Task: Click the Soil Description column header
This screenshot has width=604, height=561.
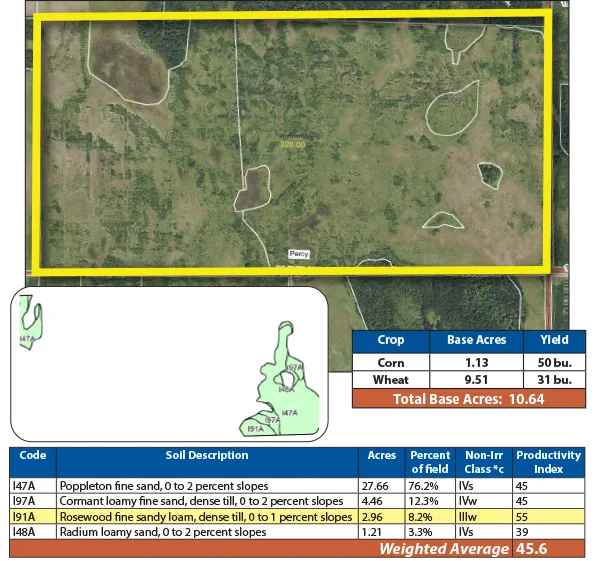Action: tap(207, 456)
